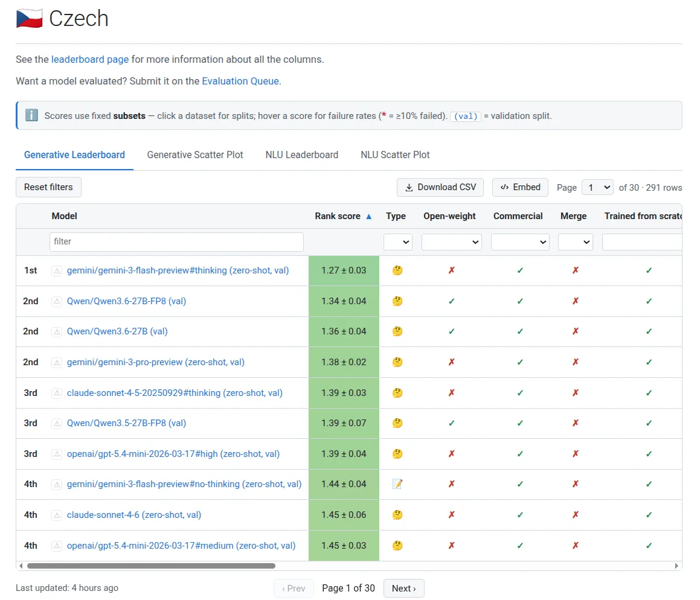Click the warning icon beside gpt-5.4-mini#medium

coord(57,546)
